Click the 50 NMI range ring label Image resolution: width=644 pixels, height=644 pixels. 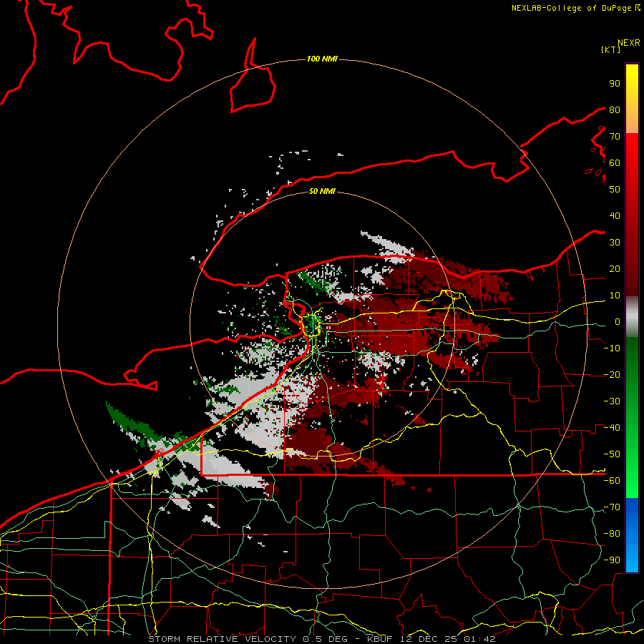(321, 191)
